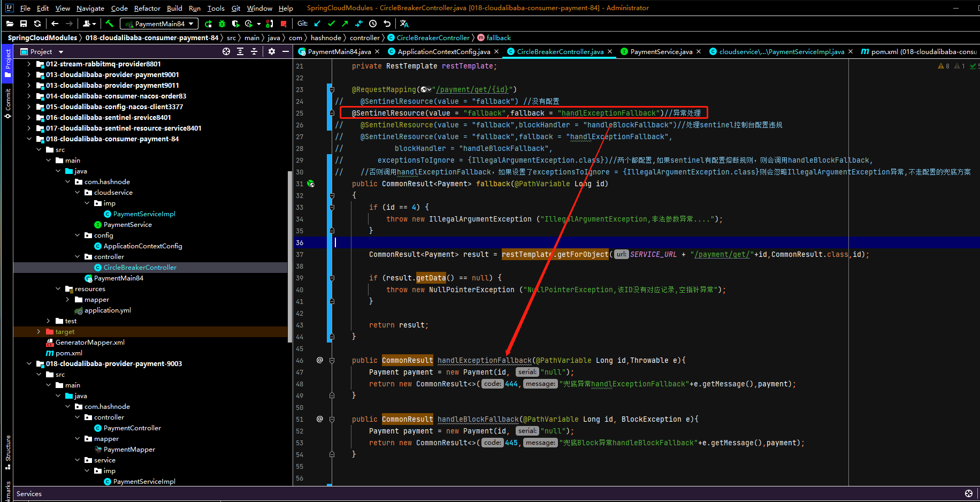Screen dimensions: 980x502
Task: Click the Services settings icon at bottom right
Action: click(969, 493)
